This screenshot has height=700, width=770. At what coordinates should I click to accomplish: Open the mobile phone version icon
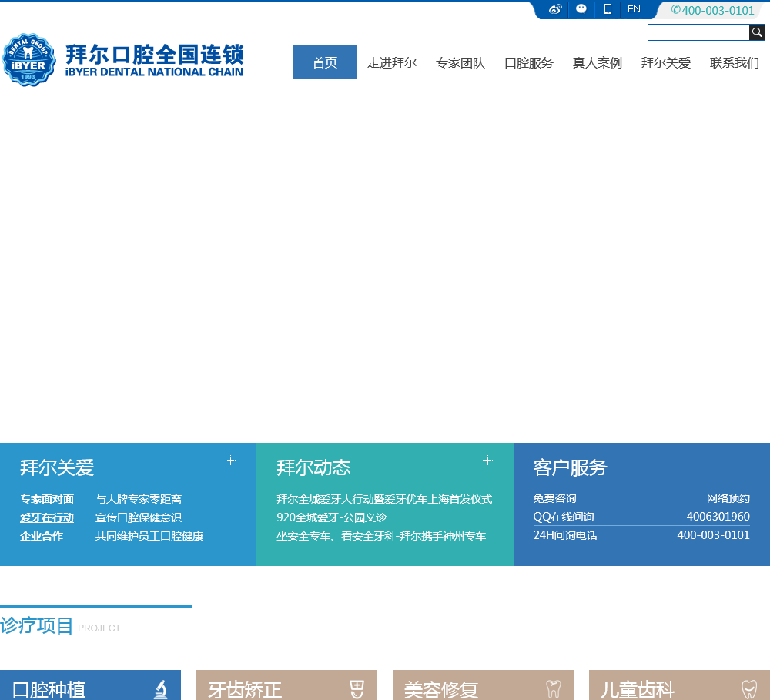608,9
